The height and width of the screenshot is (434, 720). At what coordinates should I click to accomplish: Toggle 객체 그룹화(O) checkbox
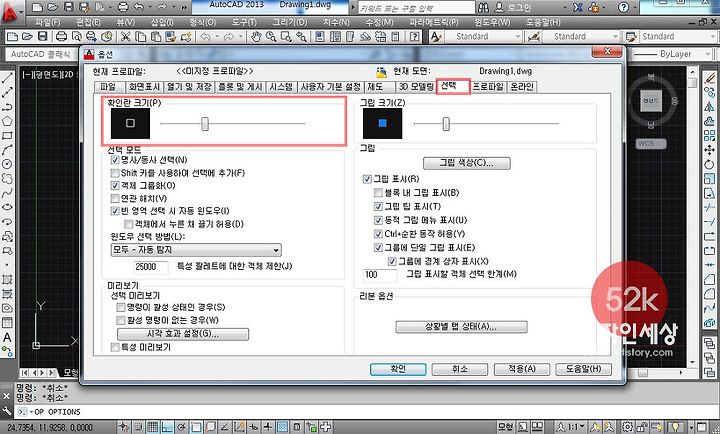pos(115,186)
